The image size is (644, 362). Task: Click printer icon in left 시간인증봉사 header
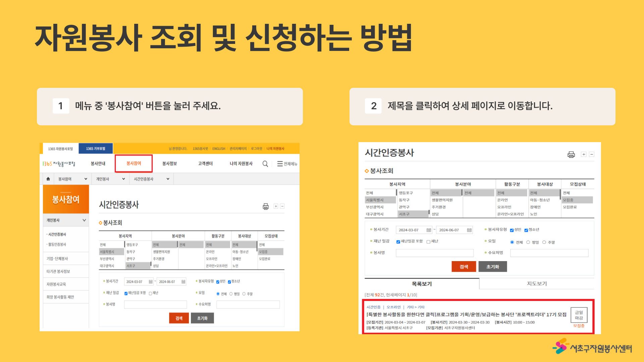tap(266, 206)
